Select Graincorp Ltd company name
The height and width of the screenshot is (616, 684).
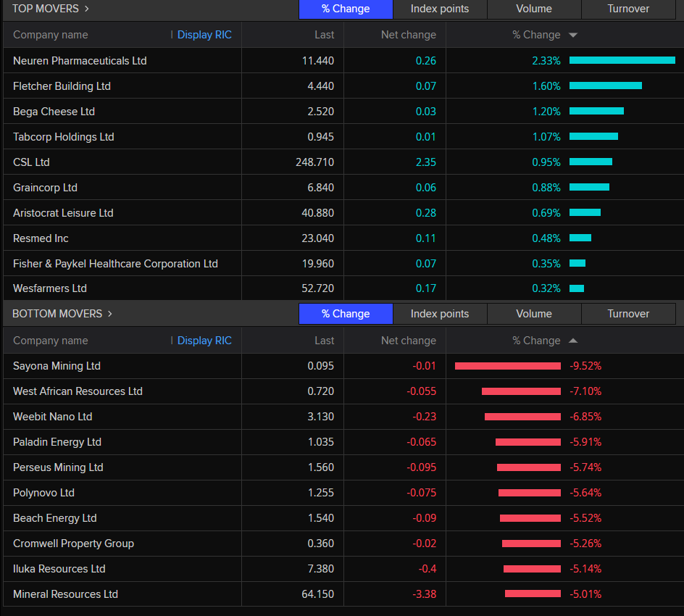(x=45, y=188)
